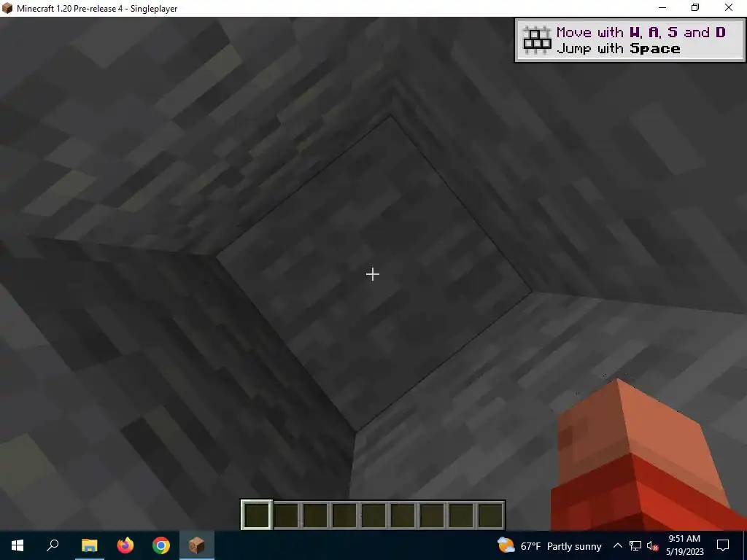Close the Minecraft window
Screen dimensions: 747x560
point(729,8)
